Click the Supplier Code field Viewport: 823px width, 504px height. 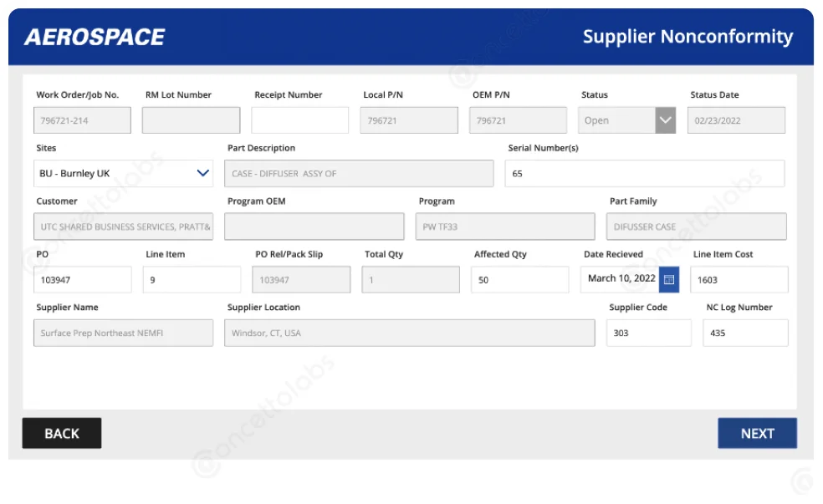tap(648, 333)
